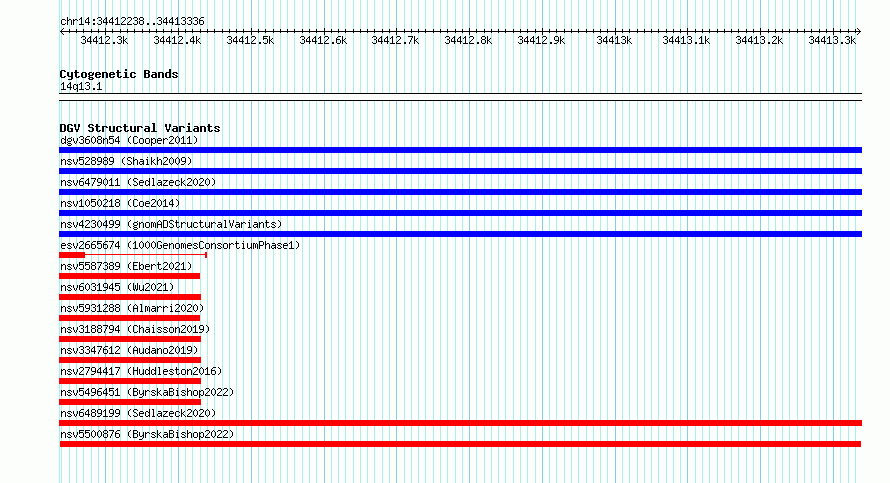Open variant nsv4230499 (gnomADStructuralVariants) label

coord(171,224)
